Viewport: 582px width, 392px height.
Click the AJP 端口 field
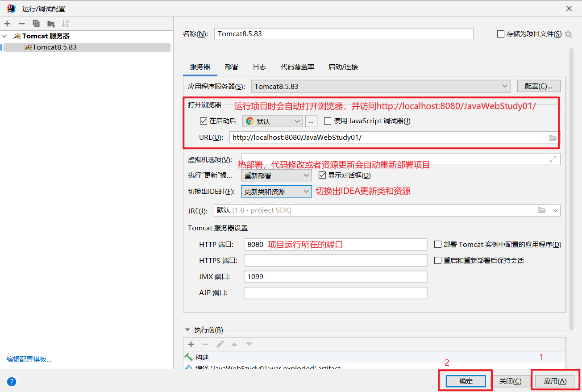(x=336, y=293)
